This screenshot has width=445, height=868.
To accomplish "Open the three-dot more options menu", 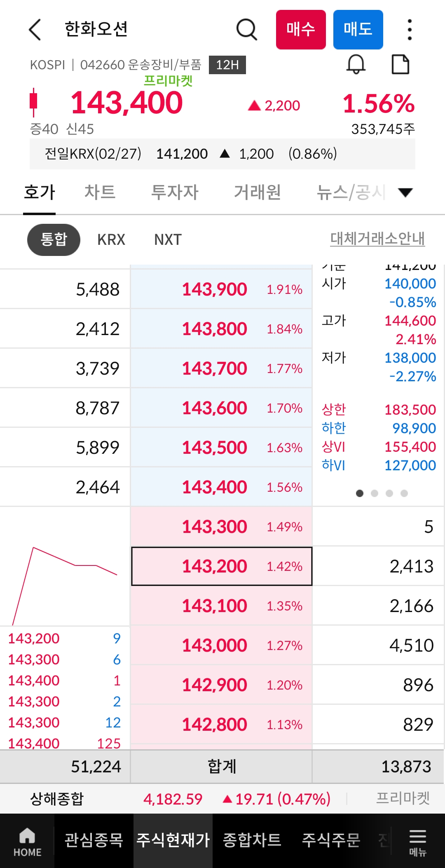I will coord(409,30).
